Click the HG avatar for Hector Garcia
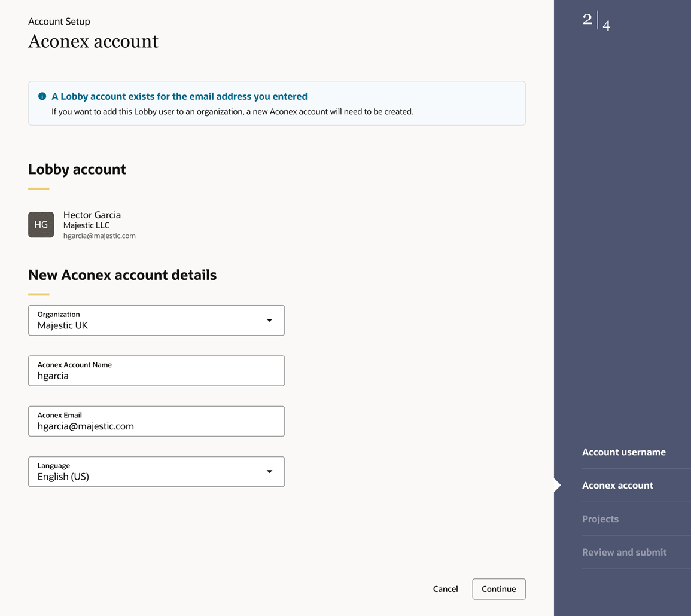 [41, 225]
